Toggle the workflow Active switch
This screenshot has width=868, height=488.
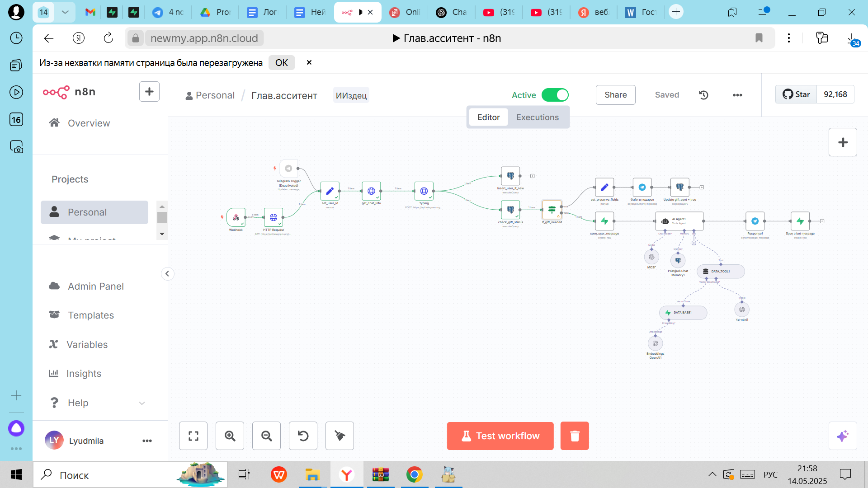point(555,95)
